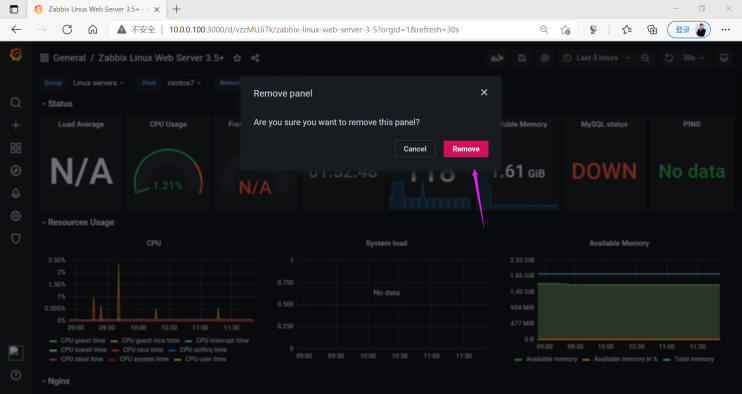
Task: Open the Server Admin shield icon
Action: [16, 238]
